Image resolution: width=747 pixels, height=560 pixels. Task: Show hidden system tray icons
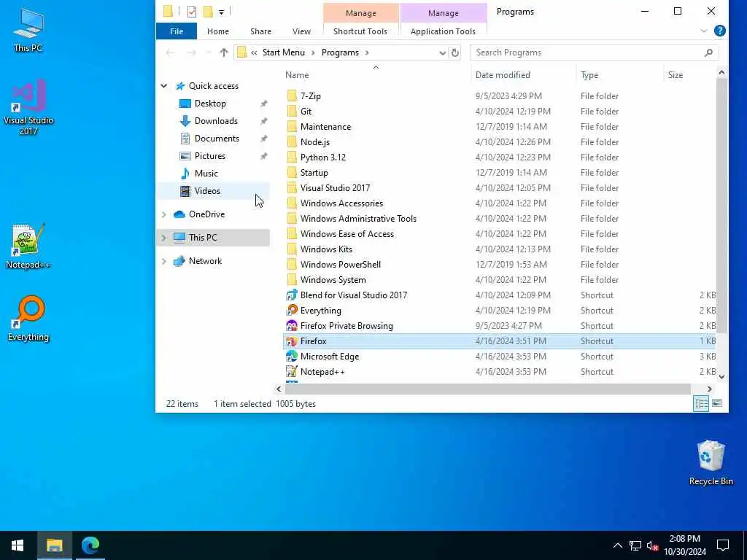point(617,545)
